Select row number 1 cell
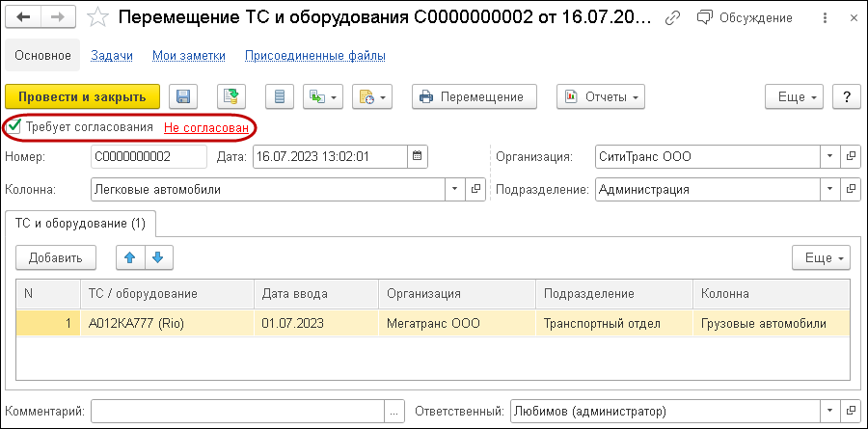The width and height of the screenshot is (868, 429). [x=49, y=323]
